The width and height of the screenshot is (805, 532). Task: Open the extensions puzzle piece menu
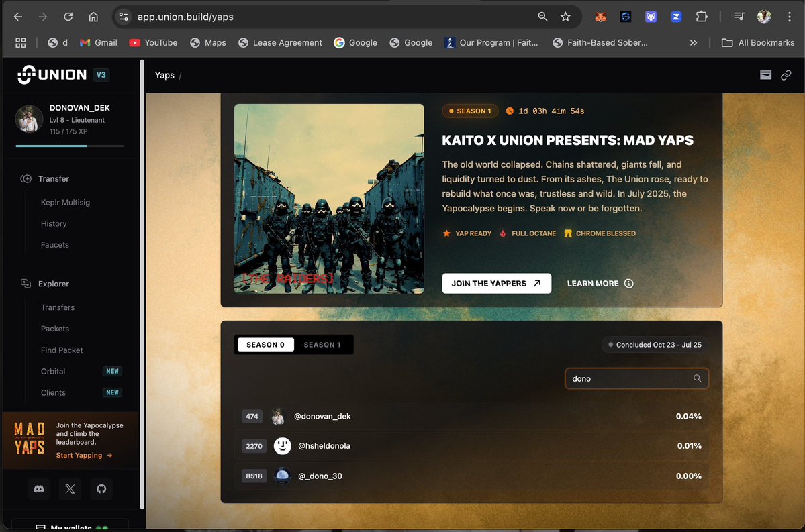click(x=702, y=17)
